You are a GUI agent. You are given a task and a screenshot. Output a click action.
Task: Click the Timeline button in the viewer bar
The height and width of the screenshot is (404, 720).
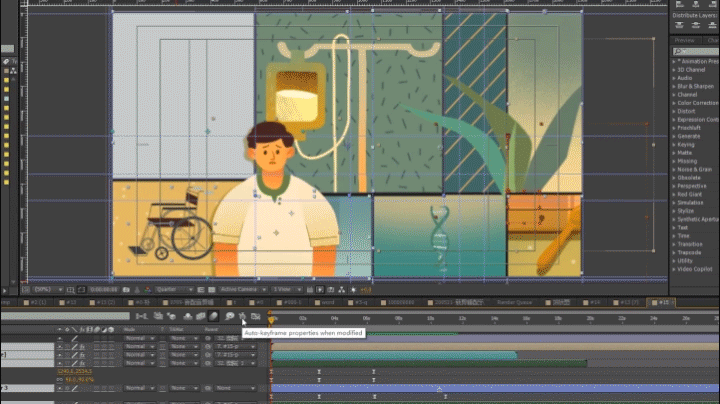coord(331,290)
